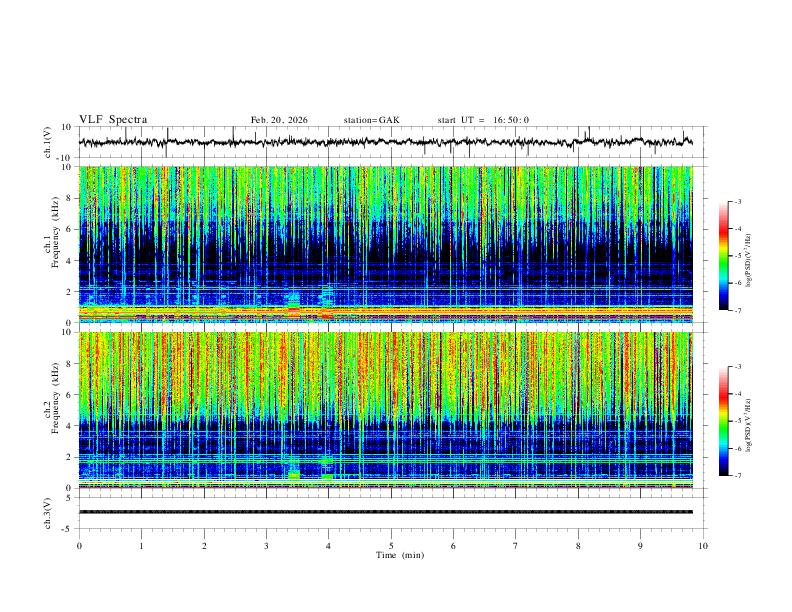
Task: Click time axis tick label "1"
Action: tap(141, 546)
